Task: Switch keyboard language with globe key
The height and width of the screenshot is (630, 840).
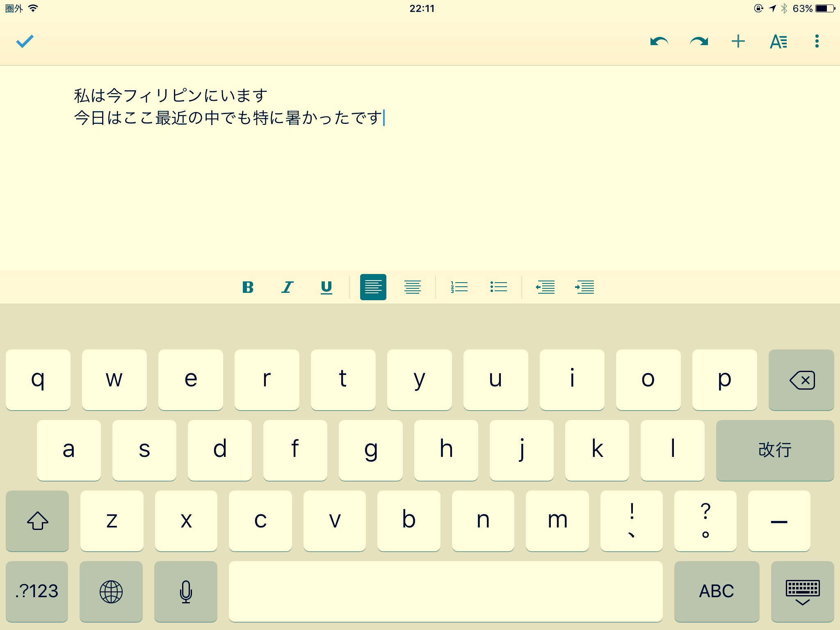Action: (x=111, y=591)
